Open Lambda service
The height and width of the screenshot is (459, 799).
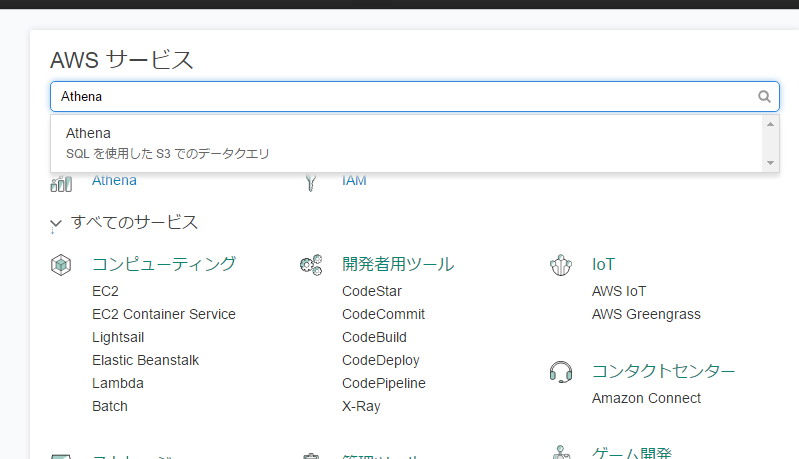(118, 383)
